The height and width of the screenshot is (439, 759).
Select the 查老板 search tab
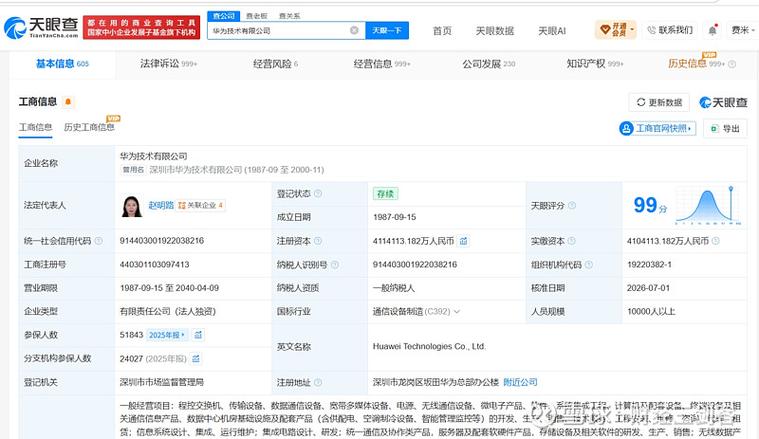coord(257,16)
